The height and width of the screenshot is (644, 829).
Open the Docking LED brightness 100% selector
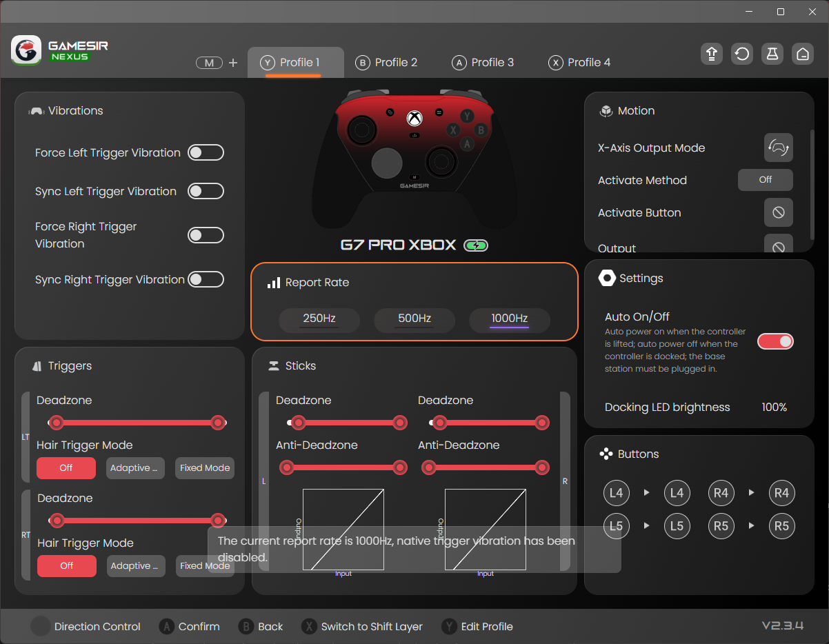pos(774,407)
